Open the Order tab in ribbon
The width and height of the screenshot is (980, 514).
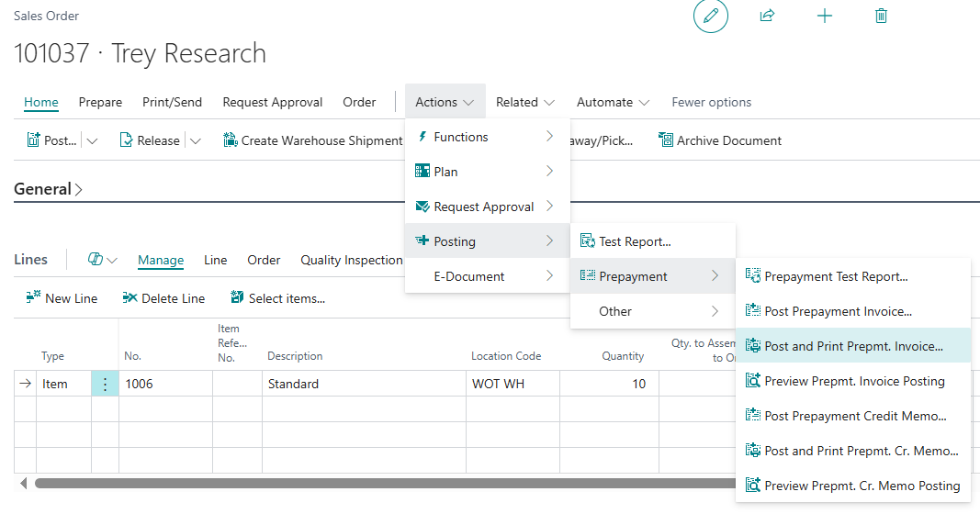359,102
